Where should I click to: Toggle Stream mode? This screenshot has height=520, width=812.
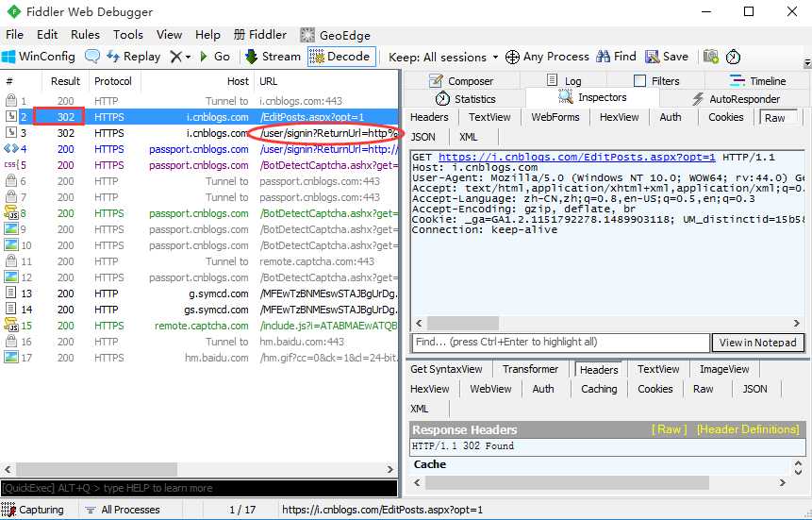click(x=273, y=57)
